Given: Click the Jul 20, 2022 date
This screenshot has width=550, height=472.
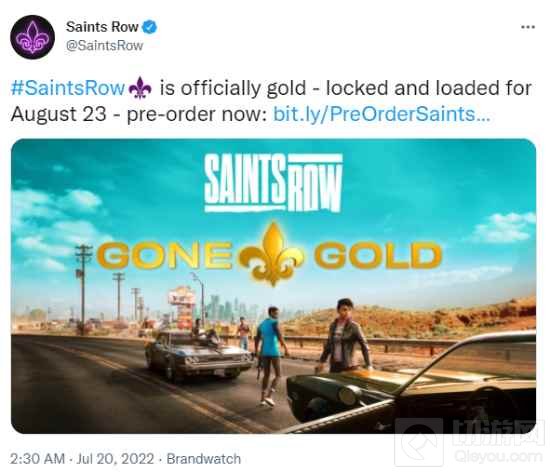Looking at the screenshot, I should coord(115,459).
